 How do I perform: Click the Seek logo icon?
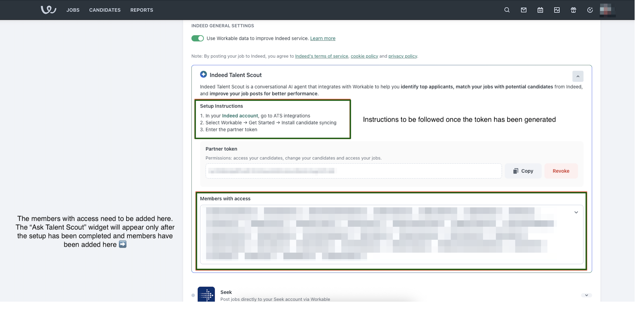(x=206, y=295)
